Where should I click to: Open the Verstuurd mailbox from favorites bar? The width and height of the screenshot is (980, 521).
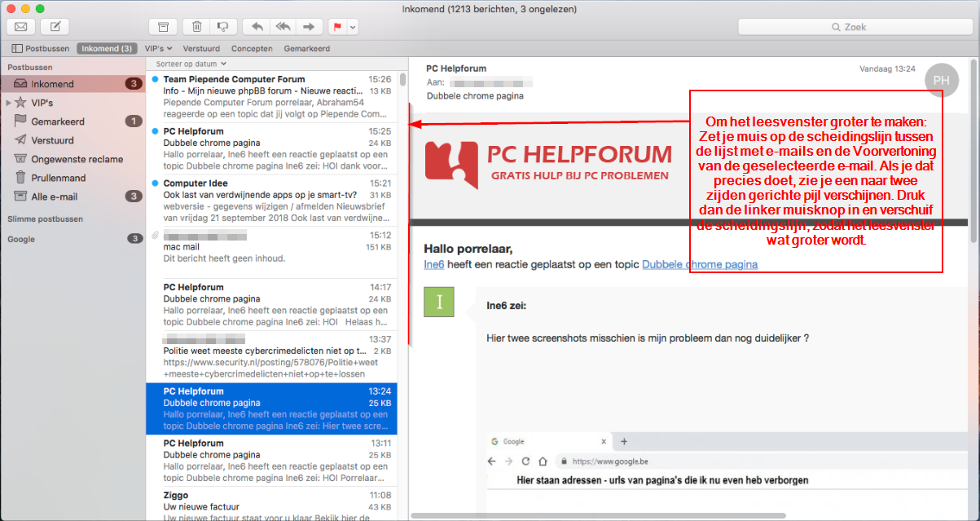pyautogui.click(x=202, y=48)
